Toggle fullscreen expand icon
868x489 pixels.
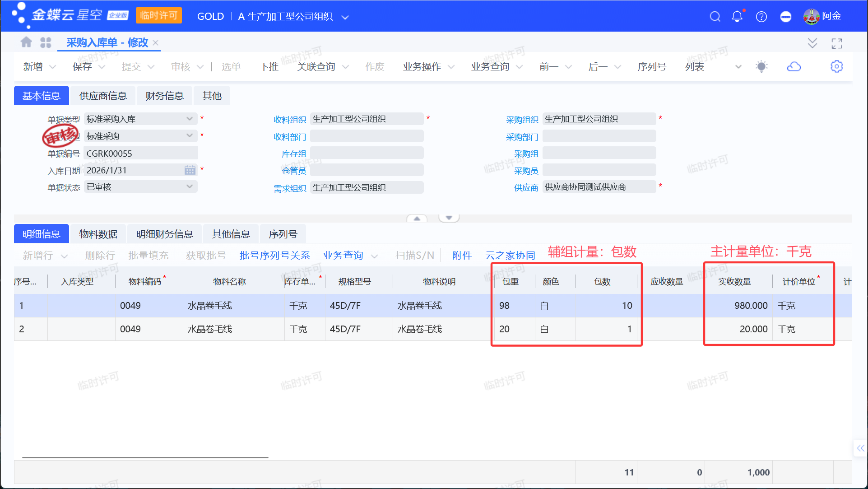[836, 43]
